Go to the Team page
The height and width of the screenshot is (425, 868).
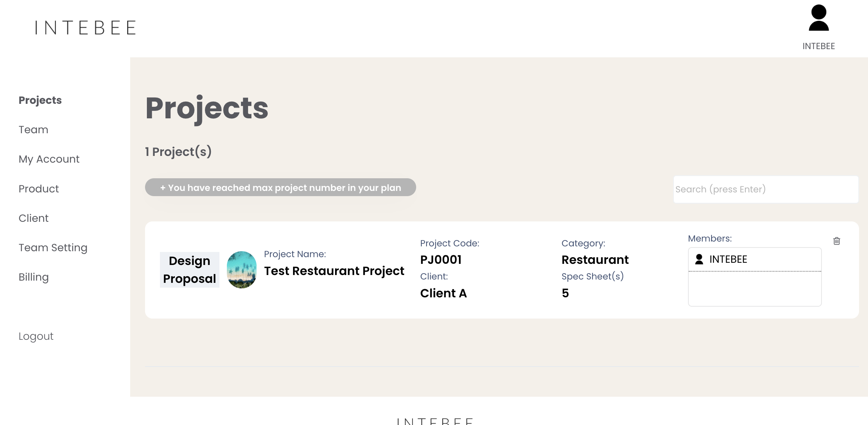(x=33, y=130)
